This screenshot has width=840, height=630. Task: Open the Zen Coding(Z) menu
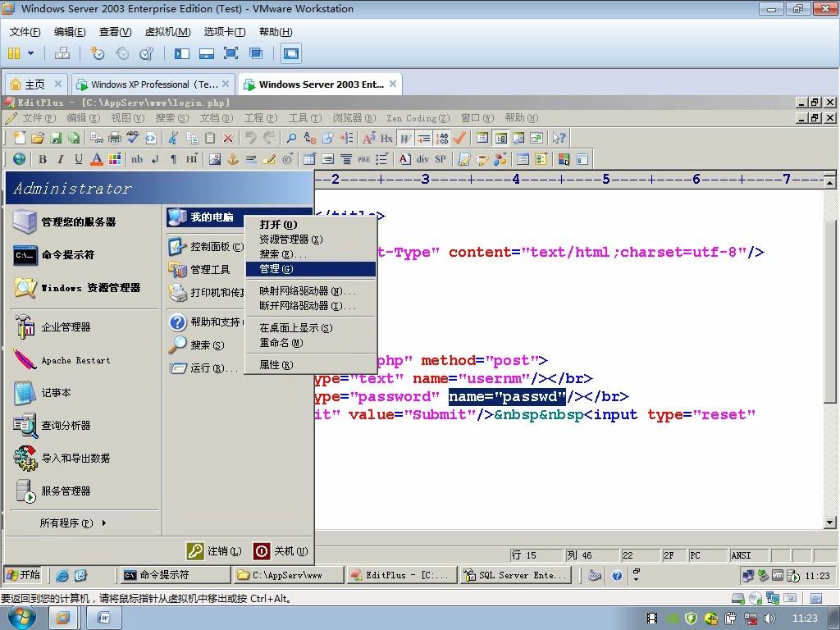pos(418,118)
